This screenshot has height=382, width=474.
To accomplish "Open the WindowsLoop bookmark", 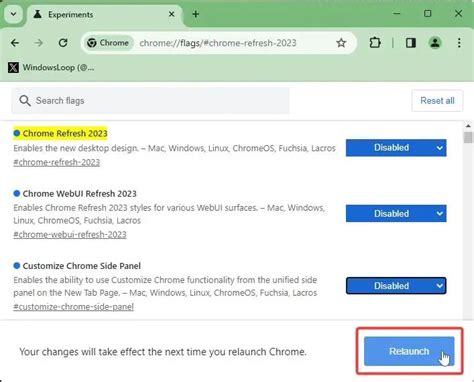I will pos(51,68).
